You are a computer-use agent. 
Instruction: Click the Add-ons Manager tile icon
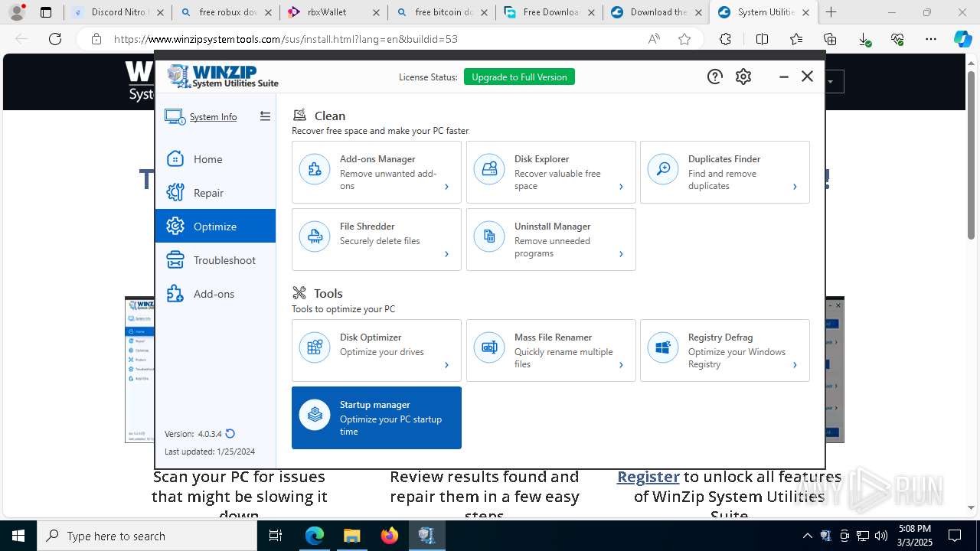(x=315, y=170)
